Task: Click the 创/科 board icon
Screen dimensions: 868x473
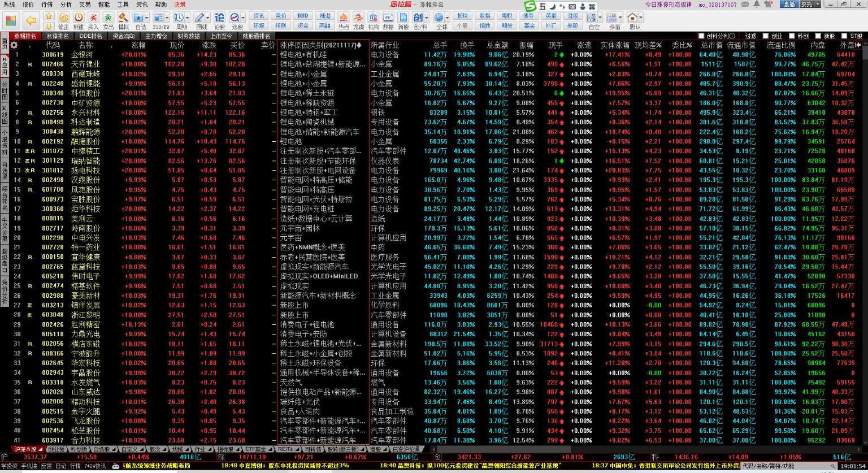Action: tap(419, 18)
